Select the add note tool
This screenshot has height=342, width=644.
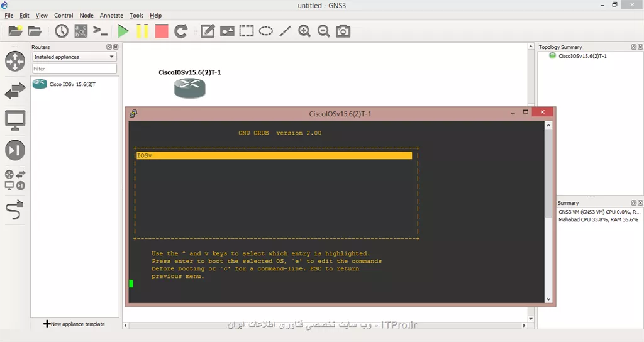coord(208,31)
